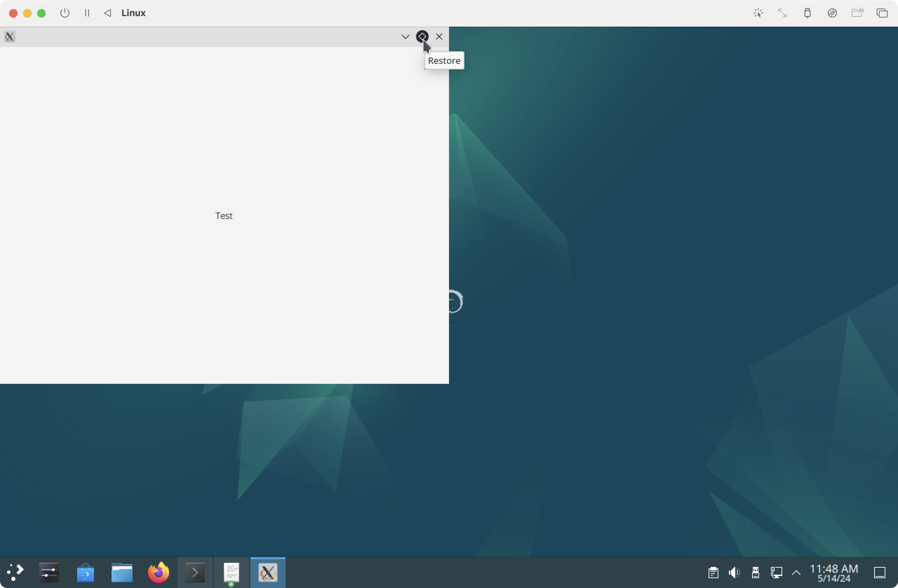Expand the hidden system tray icons

click(796, 573)
